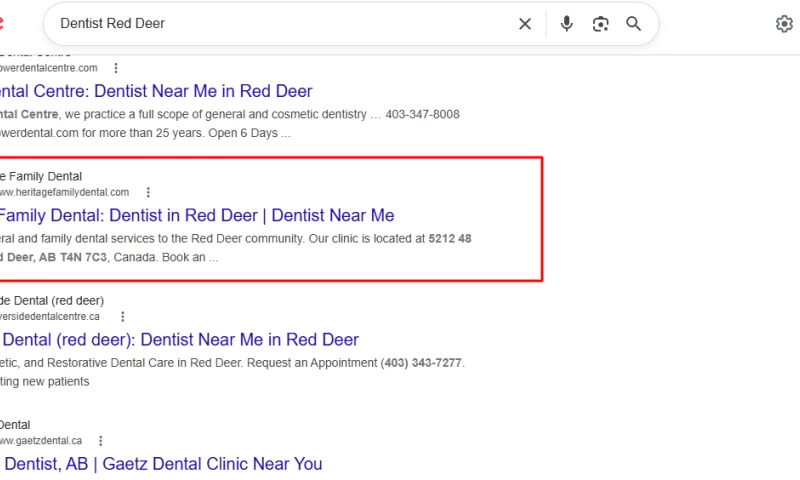Screen dimensions: 800x480
Task: Click the gaetzdental.ca URL text
Action: pos(41,441)
